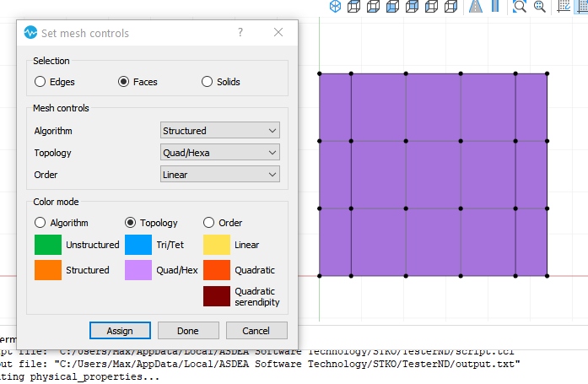Click the zoom-to-fit magnifier icon
The height and width of the screenshot is (384, 588).
[520, 7]
